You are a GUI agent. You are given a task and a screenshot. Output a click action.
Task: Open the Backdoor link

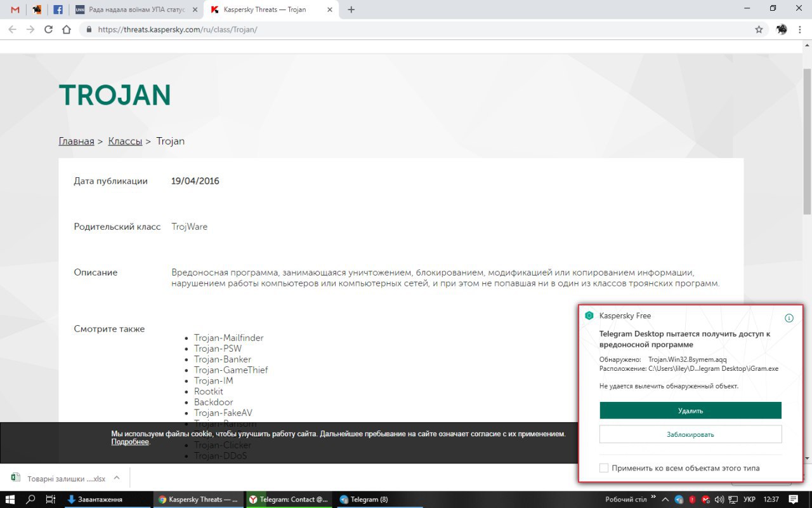[214, 402]
